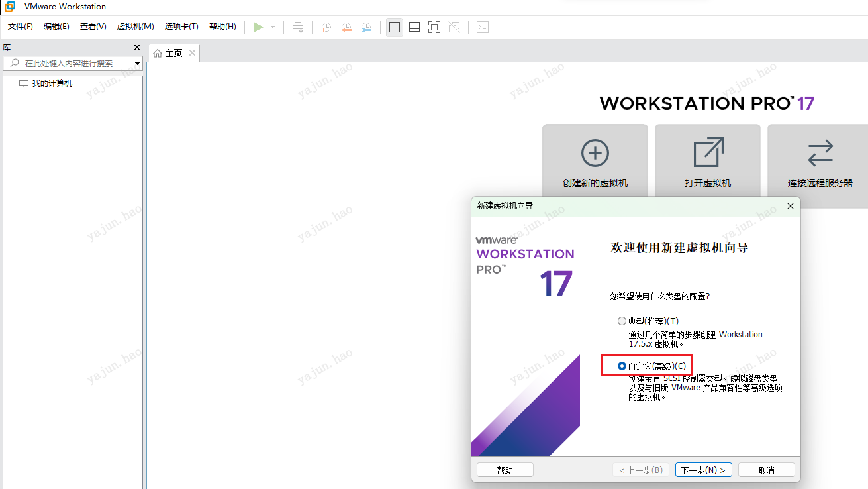
Task: Select 我的计算机 in library tree
Action: pos(52,83)
